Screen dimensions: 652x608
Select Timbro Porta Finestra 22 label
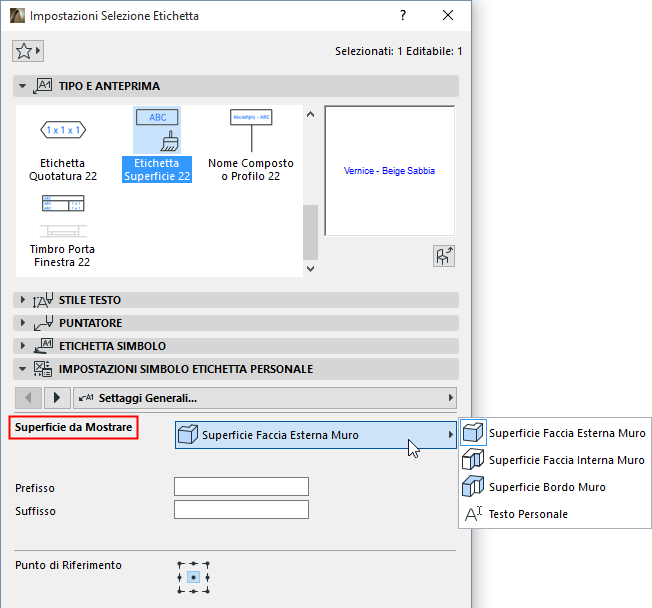pyautogui.click(x=62, y=231)
